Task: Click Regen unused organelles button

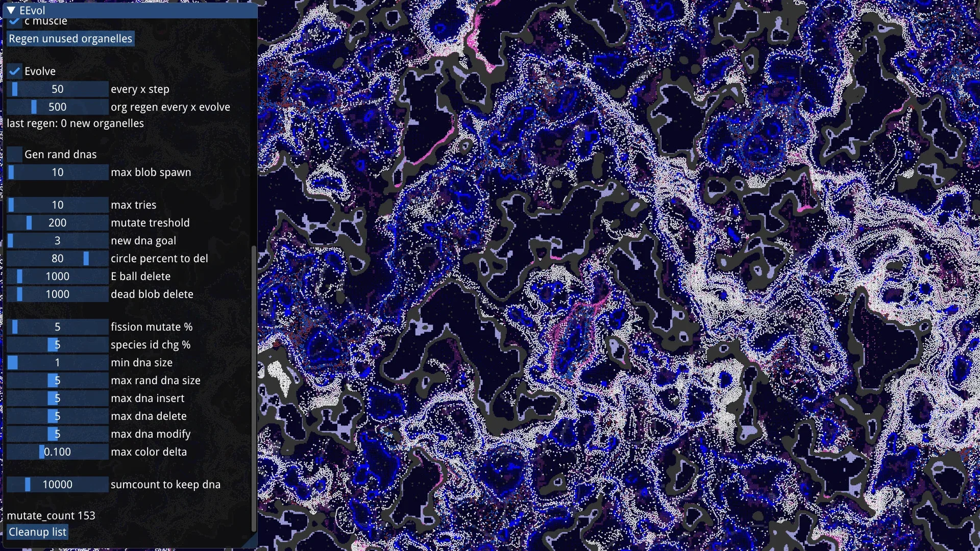Action: pos(70,39)
